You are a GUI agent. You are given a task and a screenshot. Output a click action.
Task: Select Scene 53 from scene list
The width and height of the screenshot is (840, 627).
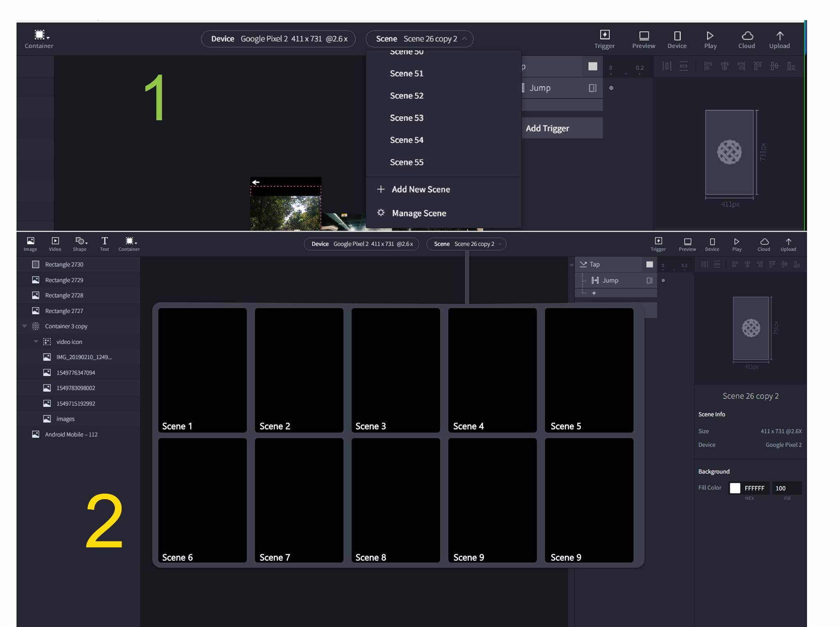point(443,118)
